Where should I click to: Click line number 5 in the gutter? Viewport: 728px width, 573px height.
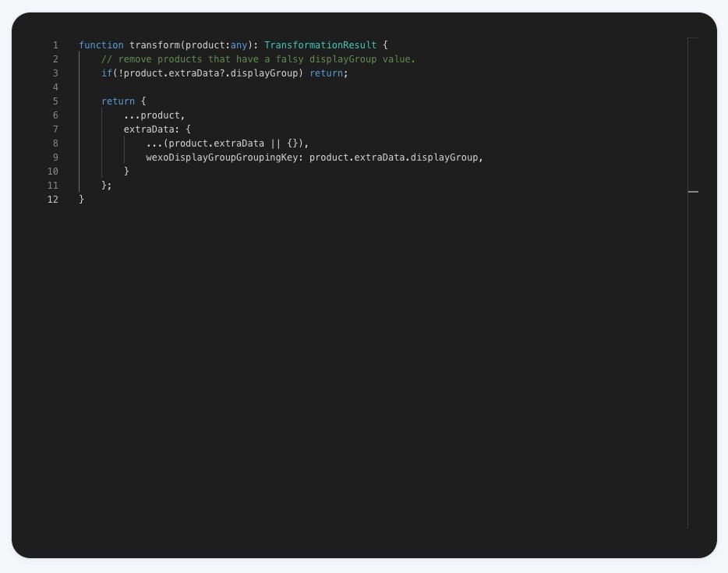[55, 101]
